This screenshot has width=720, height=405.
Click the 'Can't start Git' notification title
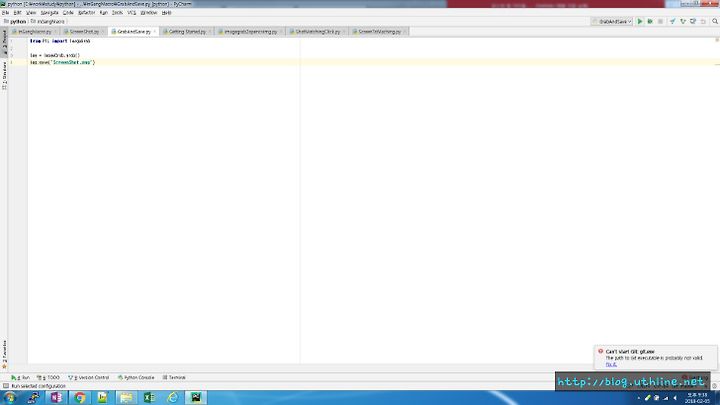click(x=630, y=351)
